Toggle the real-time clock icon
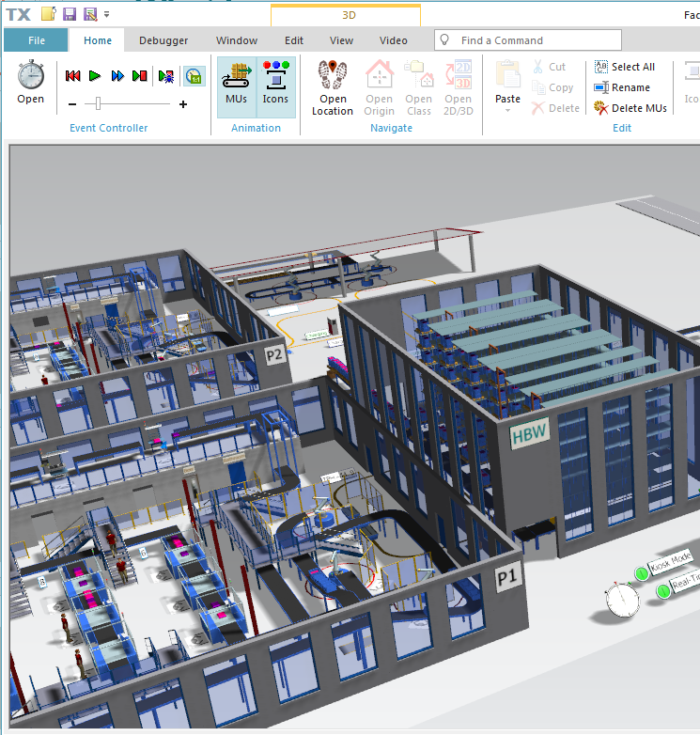The height and width of the screenshot is (735, 700). click(194, 76)
